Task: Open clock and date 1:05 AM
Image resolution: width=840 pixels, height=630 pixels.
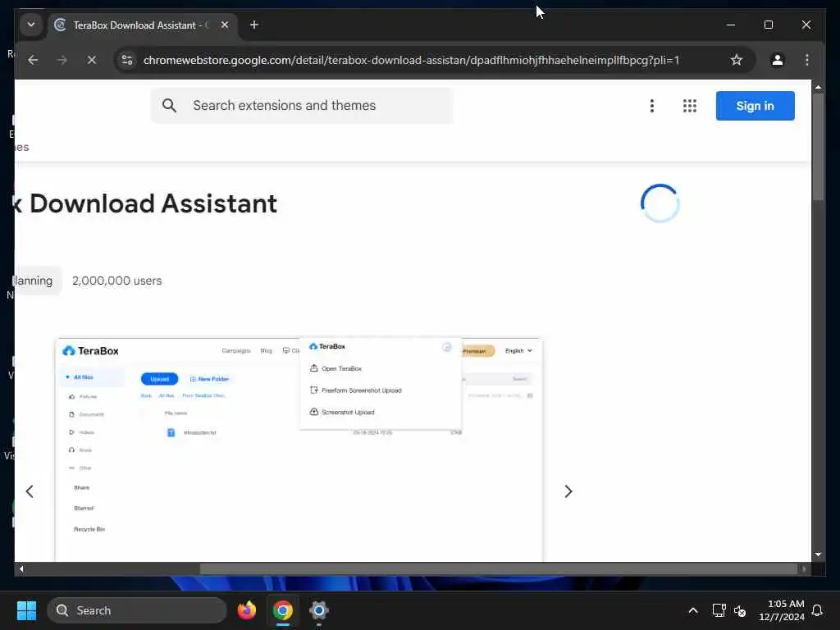Action: [781, 610]
